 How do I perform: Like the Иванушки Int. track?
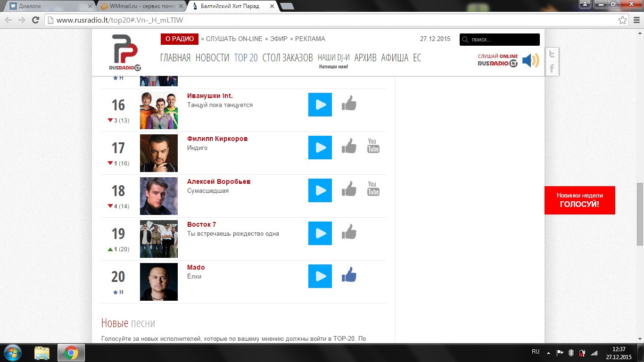click(x=349, y=103)
